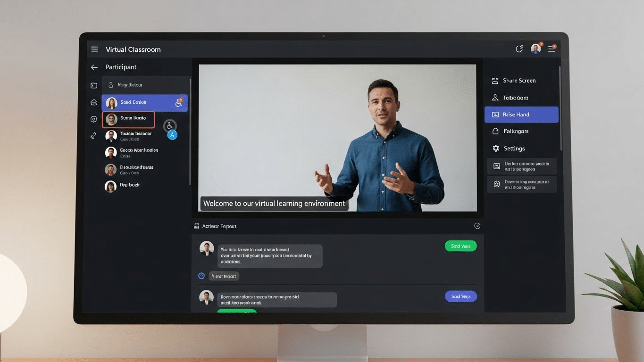Click the person icon next to Whiteboard option
Viewport: 644px width, 362px height.
coord(495,98)
